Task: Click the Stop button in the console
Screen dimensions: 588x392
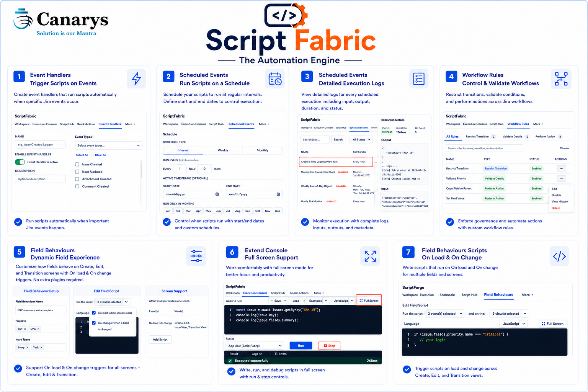Action: 329,346
